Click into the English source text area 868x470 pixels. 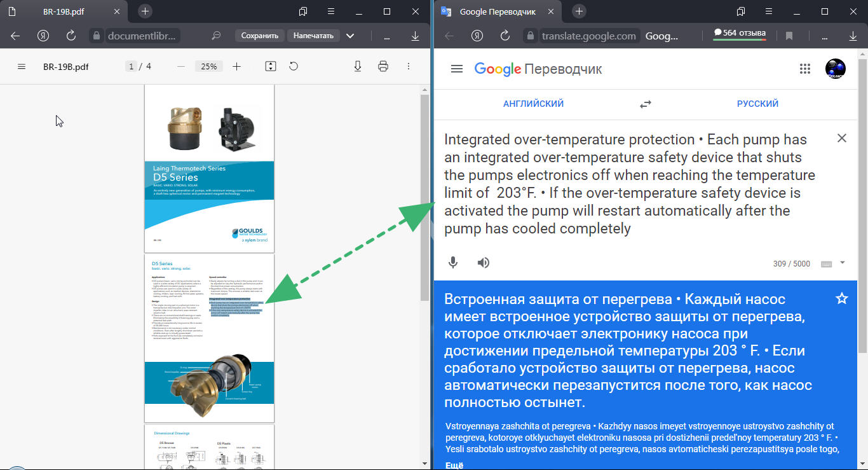[x=630, y=184]
